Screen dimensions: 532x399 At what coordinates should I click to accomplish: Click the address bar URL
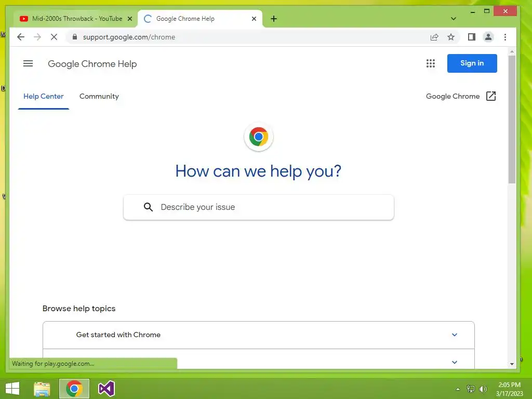pyautogui.click(x=129, y=37)
